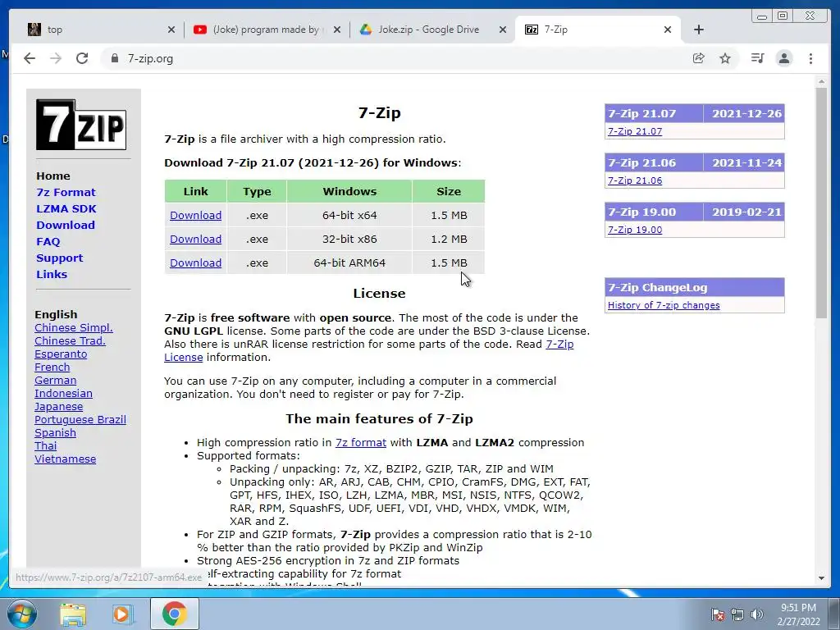
Task: Switch language to Japanese
Action: [x=58, y=407]
